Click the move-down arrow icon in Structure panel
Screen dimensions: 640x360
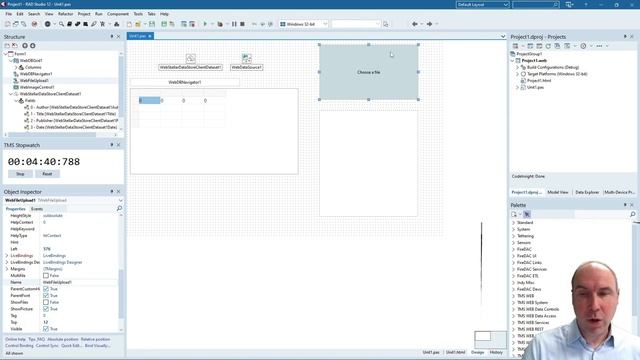pyautogui.click(x=33, y=46)
